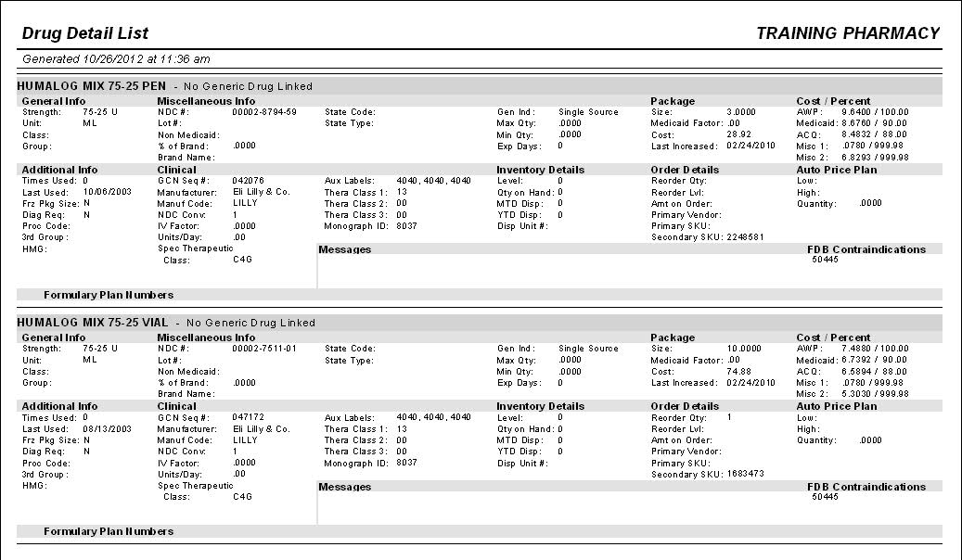Click the "Drug Detail List" report title

click(85, 33)
